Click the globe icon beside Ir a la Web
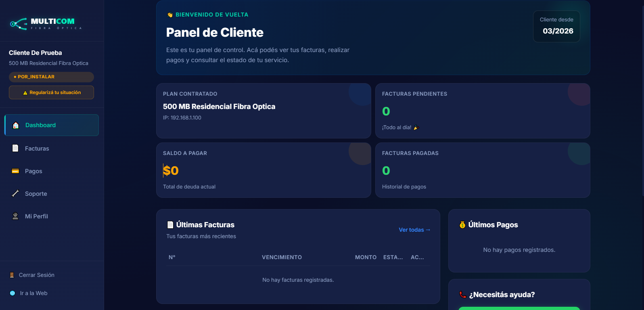The width and height of the screenshot is (644, 310). coord(13,293)
